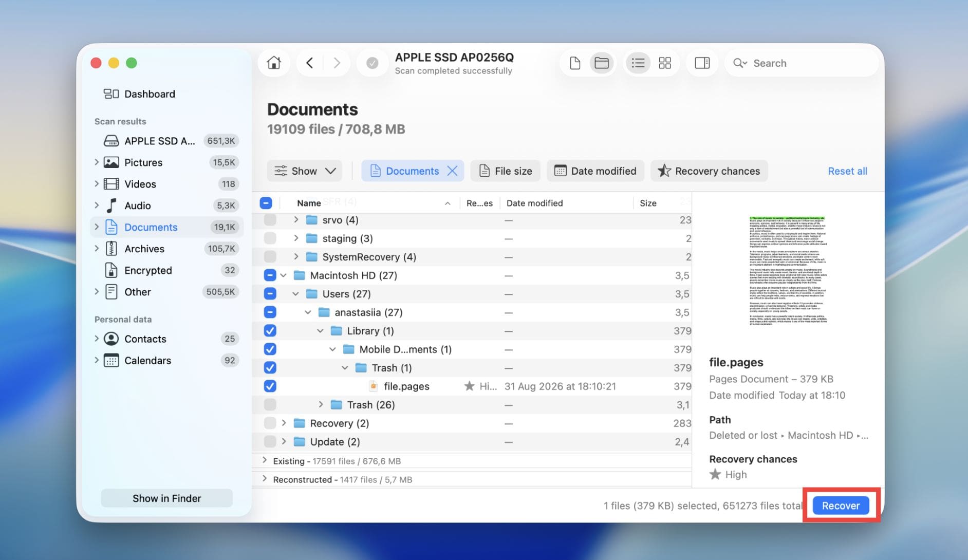Expand the Existing files section

[x=264, y=460]
